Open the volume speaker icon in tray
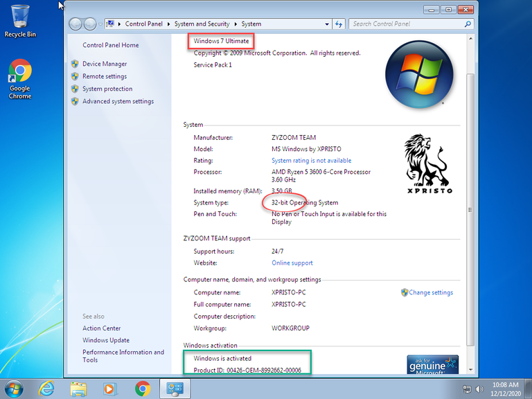Screen dimensions: 532x399 coord(479,389)
